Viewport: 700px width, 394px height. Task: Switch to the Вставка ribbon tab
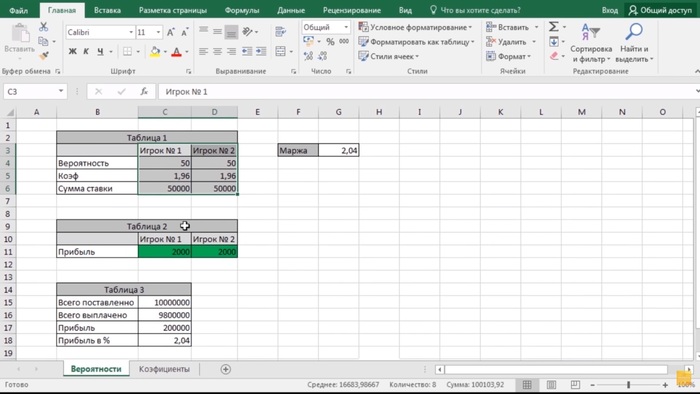click(107, 10)
